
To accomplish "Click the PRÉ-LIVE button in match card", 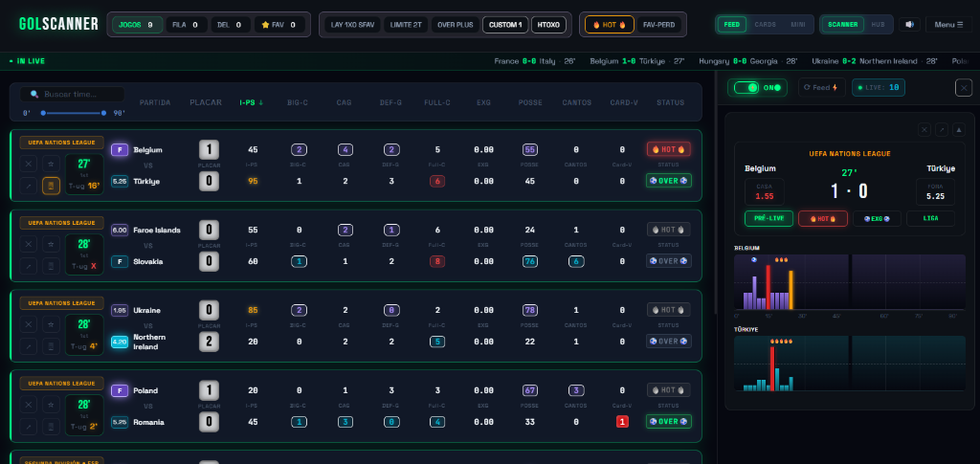I will coord(768,218).
